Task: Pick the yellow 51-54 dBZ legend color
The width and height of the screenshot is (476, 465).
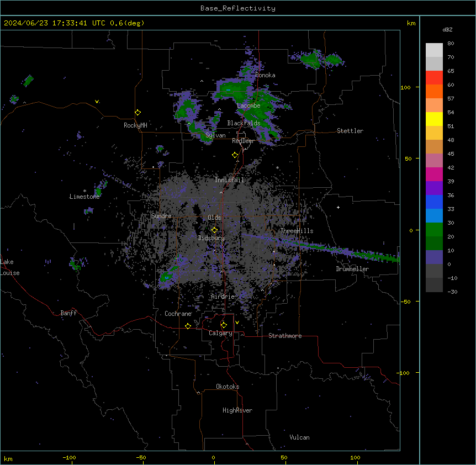Action: click(434, 119)
